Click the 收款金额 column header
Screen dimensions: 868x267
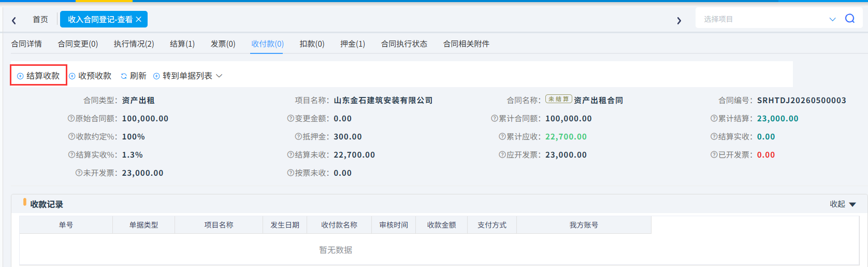(x=441, y=225)
